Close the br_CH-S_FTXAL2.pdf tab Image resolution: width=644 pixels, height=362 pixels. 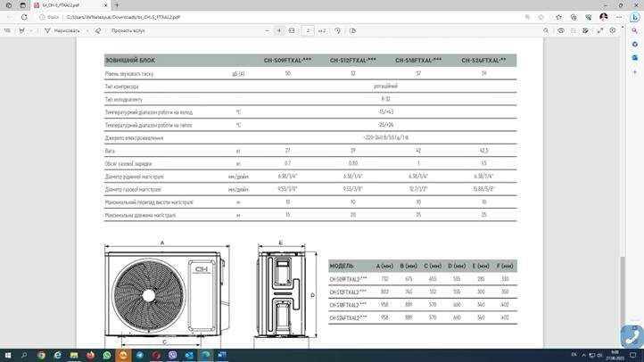coord(105,5)
